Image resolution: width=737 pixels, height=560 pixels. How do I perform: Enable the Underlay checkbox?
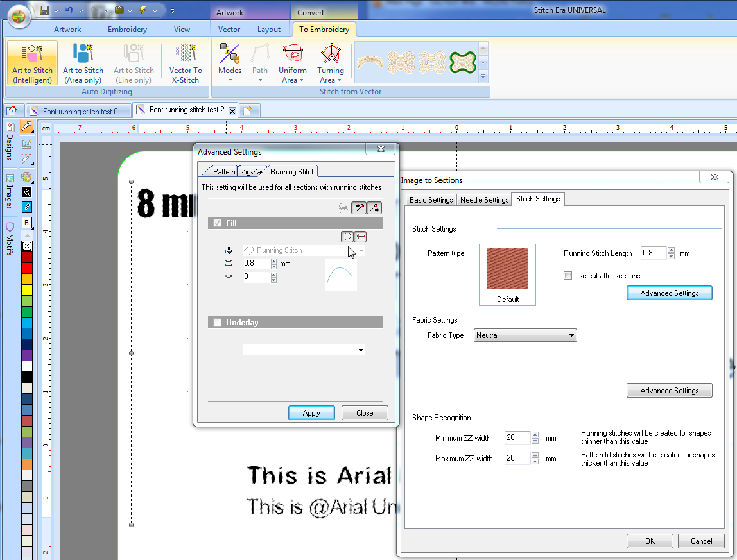click(217, 323)
